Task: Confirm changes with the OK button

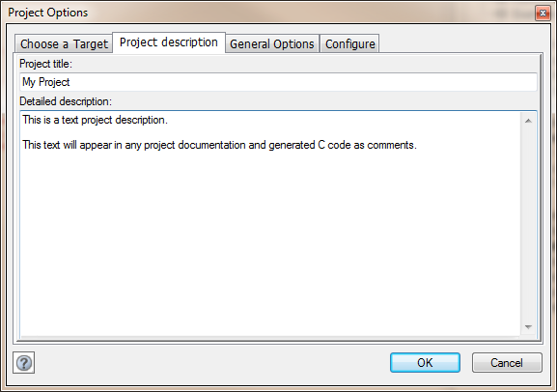Action: click(425, 362)
